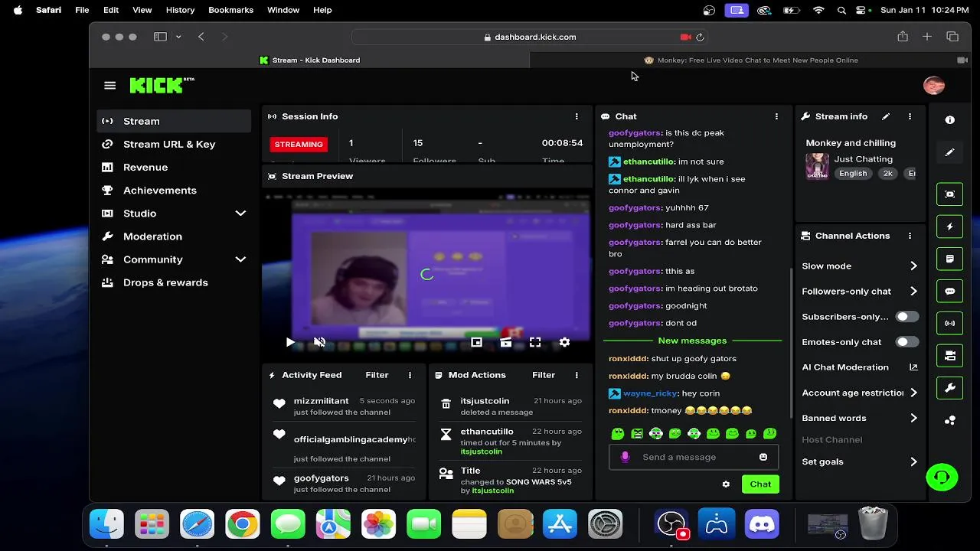
Task: Click the English language tag
Action: tap(853, 174)
